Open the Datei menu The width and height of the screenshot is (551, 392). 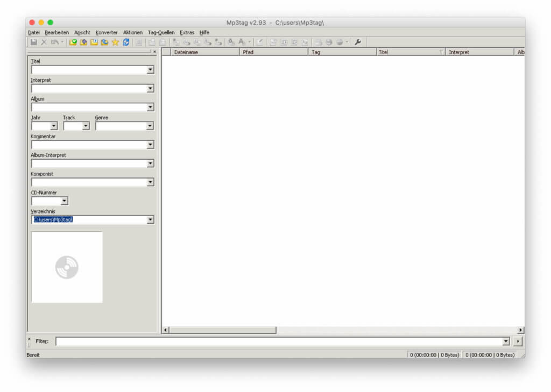tap(34, 32)
